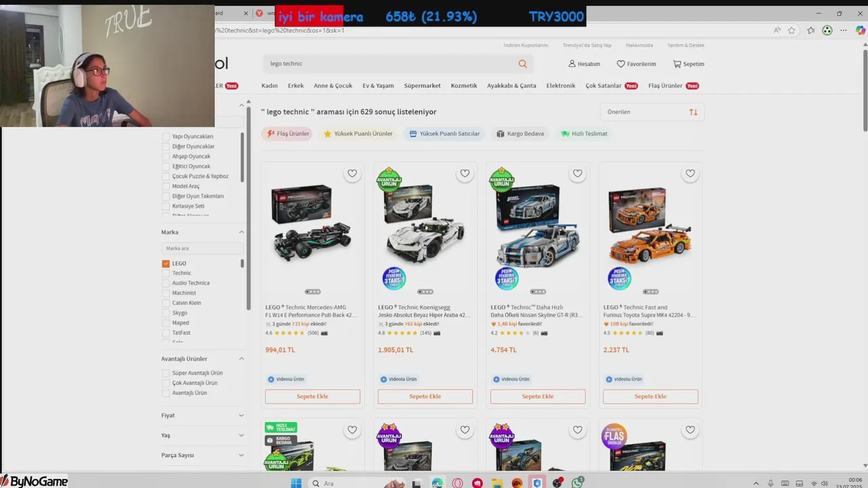The height and width of the screenshot is (488, 868).
Task: Expand the Parça Sayısı filter section
Action: [x=241, y=455]
